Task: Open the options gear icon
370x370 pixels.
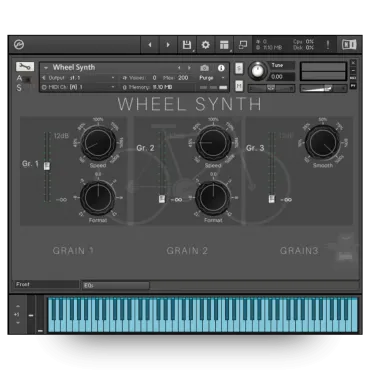Action: pyautogui.click(x=206, y=45)
